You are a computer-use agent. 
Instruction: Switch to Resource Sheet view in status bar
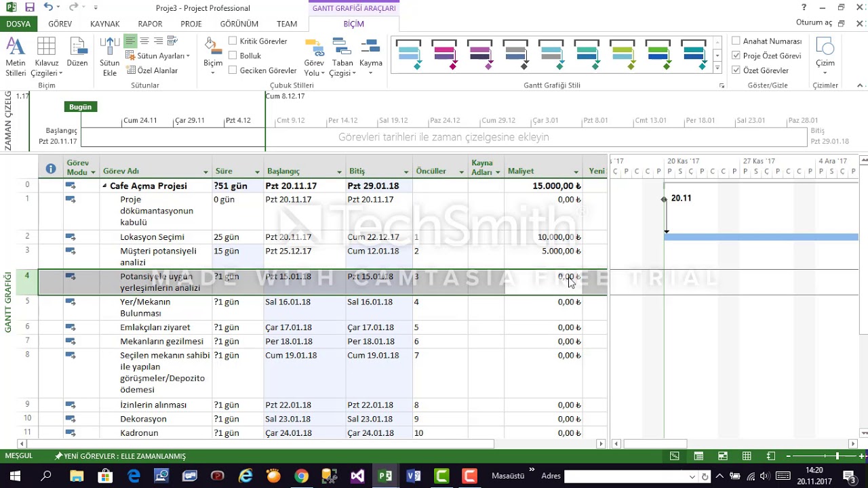pos(747,456)
